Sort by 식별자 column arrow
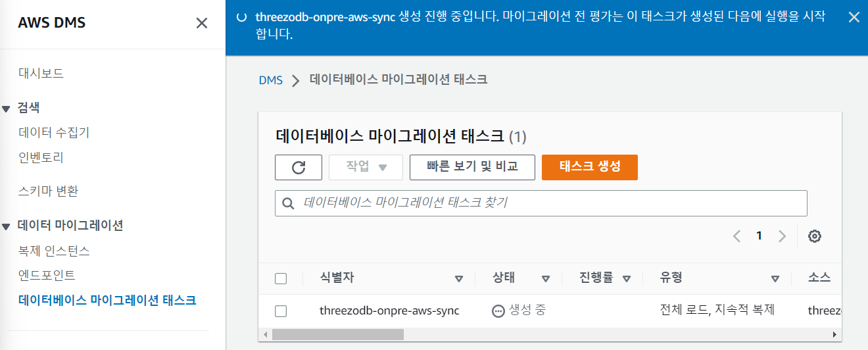The image size is (868, 350). click(459, 279)
